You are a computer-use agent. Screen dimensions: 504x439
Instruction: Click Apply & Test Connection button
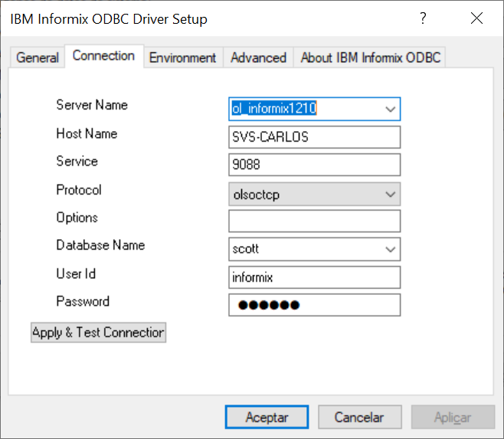[98, 333]
